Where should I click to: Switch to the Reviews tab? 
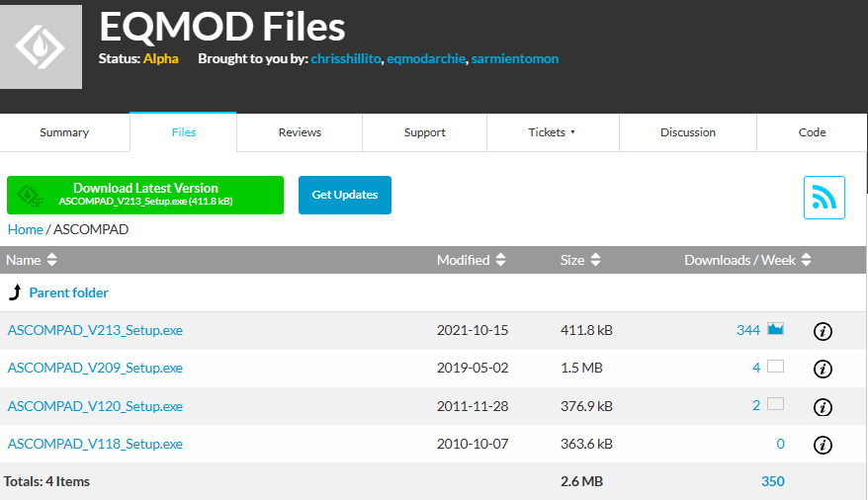coord(300,132)
